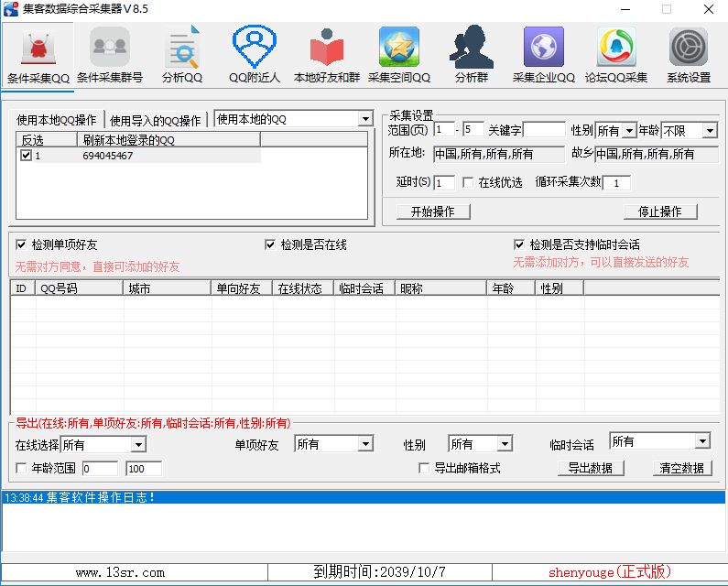Toggle 检测单项好友 checkbox
Image resolution: width=728 pixels, height=586 pixels.
(x=21, y=244)
